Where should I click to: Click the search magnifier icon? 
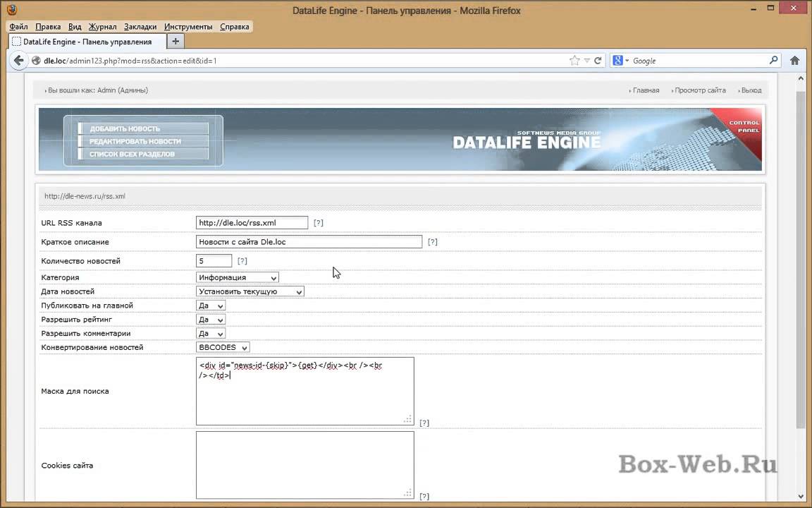pos(774,60)
